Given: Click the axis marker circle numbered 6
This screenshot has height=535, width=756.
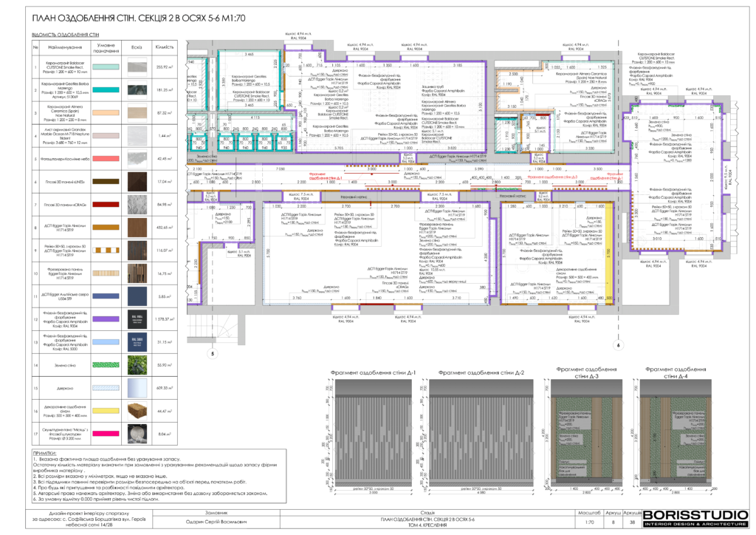Looking at the screenshot, I should [617, 344].
